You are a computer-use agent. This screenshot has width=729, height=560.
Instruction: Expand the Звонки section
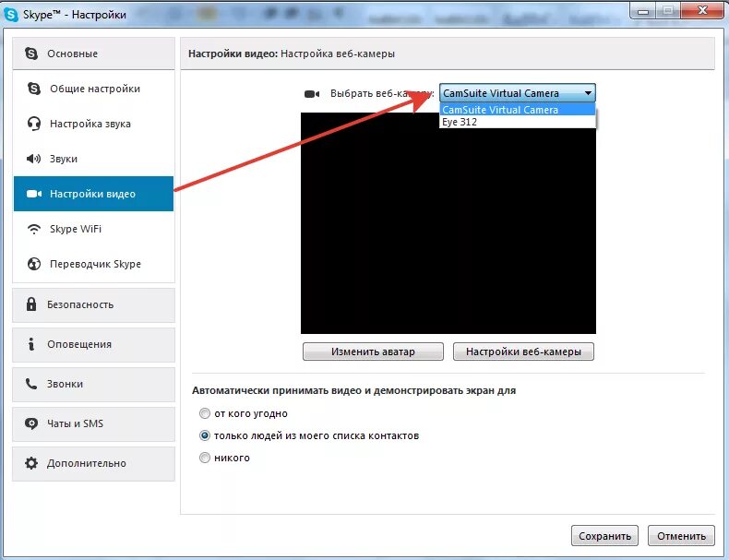[x=93, y=385]
